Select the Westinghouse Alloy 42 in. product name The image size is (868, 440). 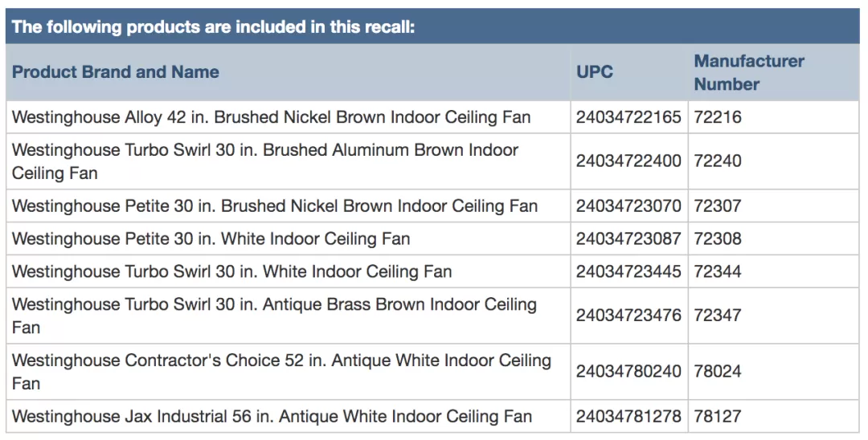pos(272,117)
